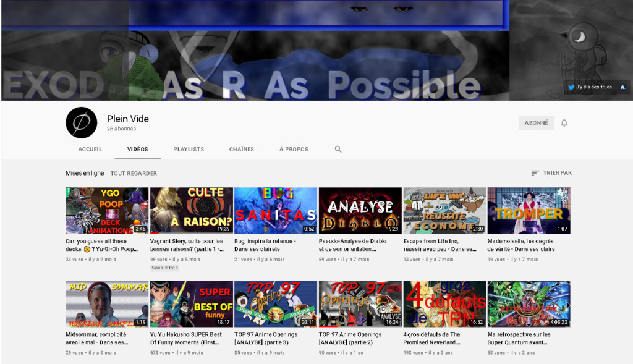This screenshot has height=364, width=633.
Task: Click the "69 vues · il y a 7 mois" text
Action: point(344,260)
